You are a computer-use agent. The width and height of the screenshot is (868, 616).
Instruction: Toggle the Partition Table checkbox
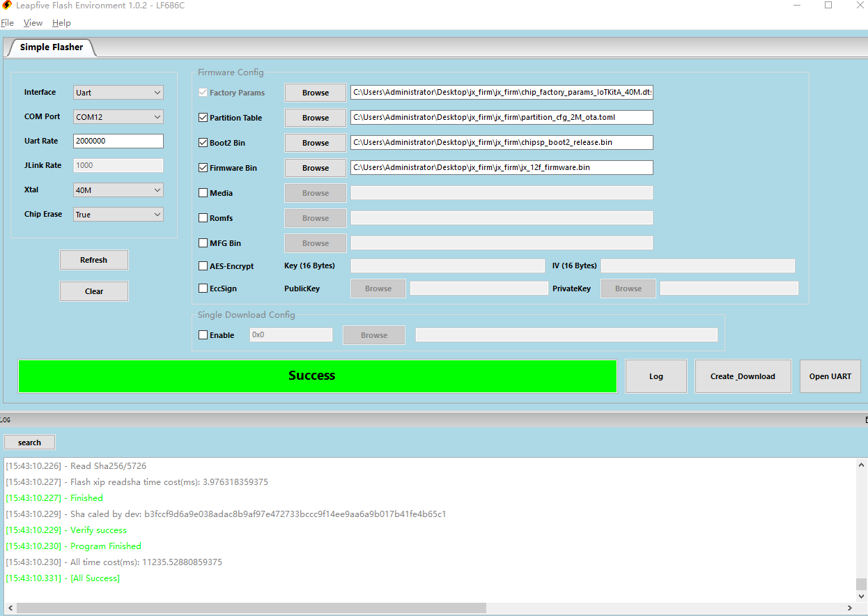pos(203,118)
